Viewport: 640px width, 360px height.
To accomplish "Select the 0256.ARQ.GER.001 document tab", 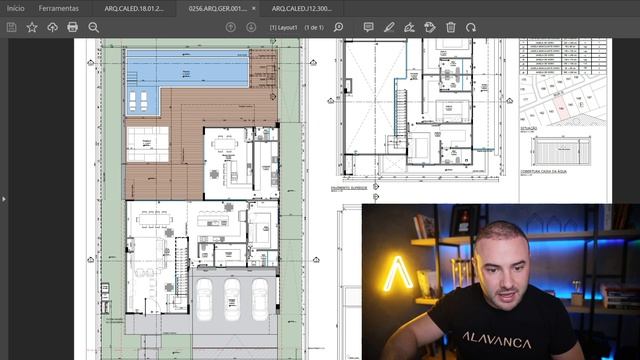I will click(x=218, y=8).
